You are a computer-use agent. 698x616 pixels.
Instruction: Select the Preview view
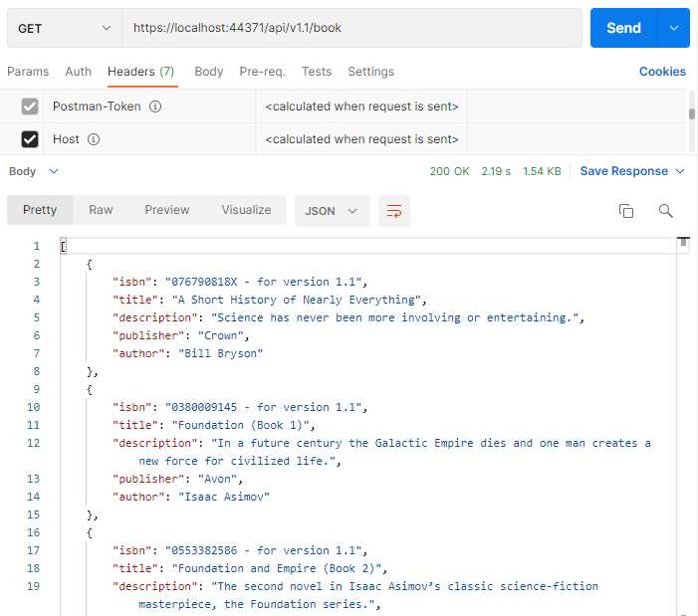tap(167, 210)
